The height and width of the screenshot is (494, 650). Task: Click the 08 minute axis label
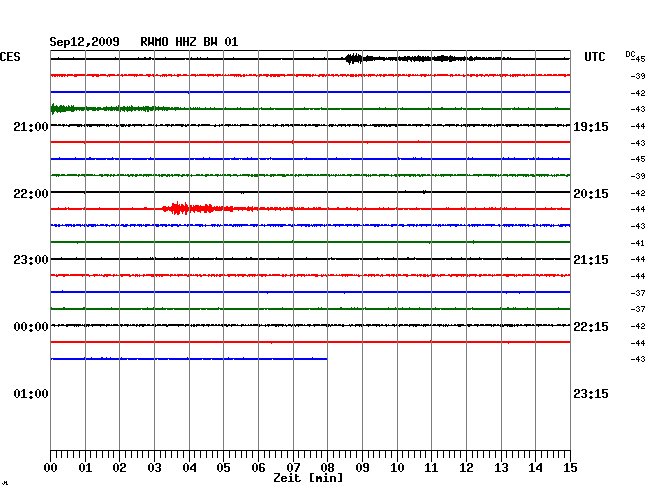[327, 467]
